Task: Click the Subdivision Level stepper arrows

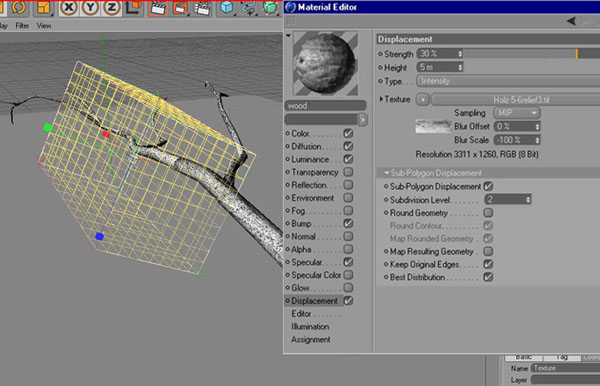Action: point(528,199)
